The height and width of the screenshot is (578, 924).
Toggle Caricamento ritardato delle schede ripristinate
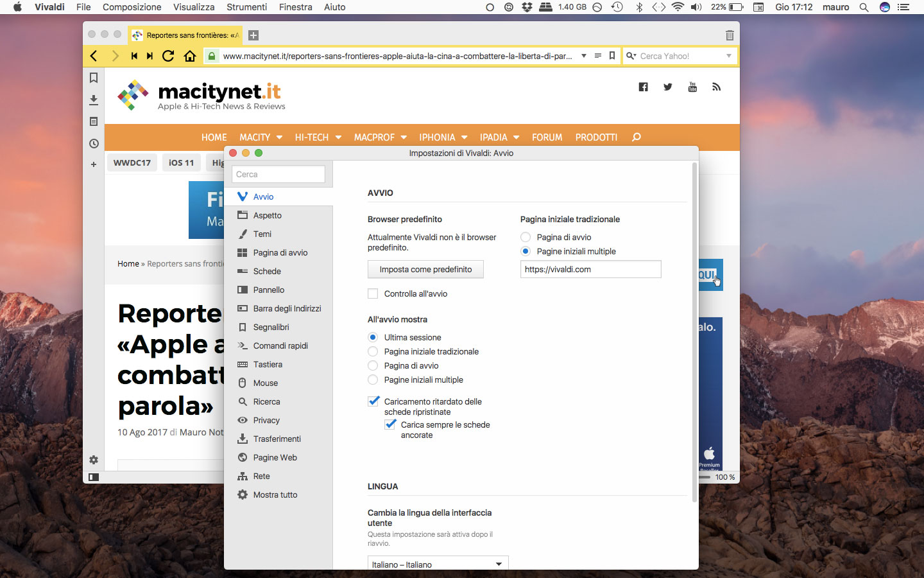373,401
